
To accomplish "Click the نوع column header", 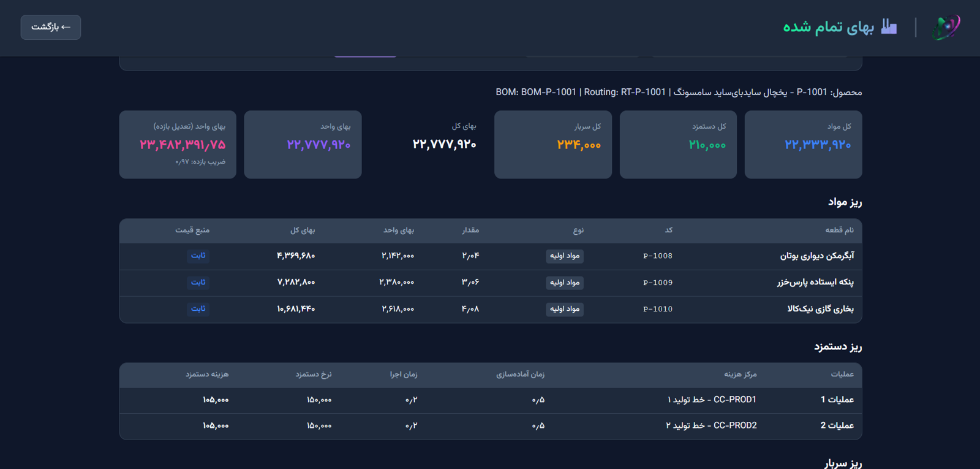I will tap(578, 230).
